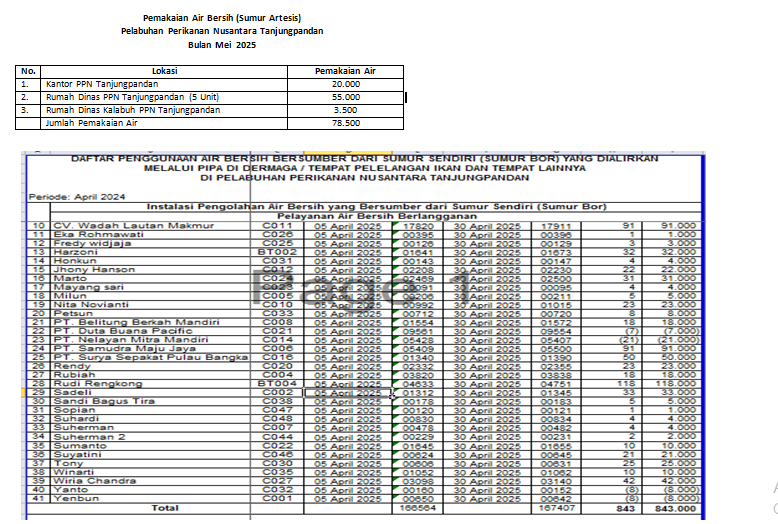Select the '55.000' usage value
Screen dimensions: 778x524
click(346, 97)
